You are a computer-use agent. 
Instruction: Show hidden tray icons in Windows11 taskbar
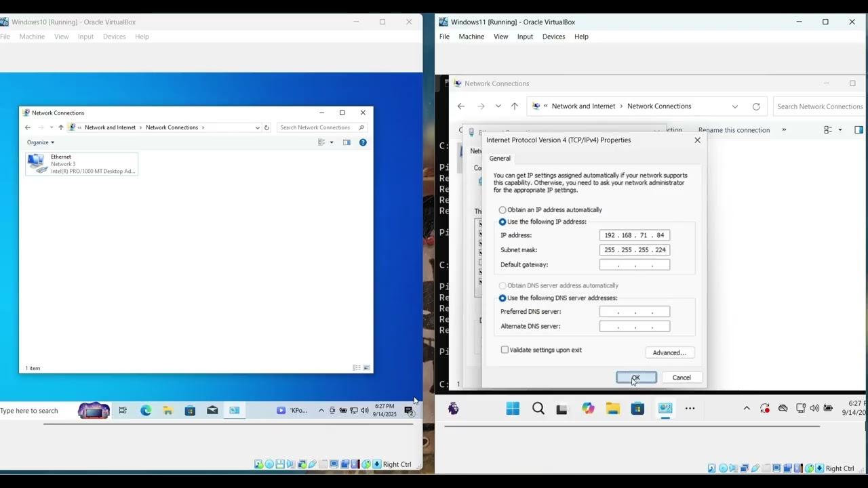click(747, 409)
